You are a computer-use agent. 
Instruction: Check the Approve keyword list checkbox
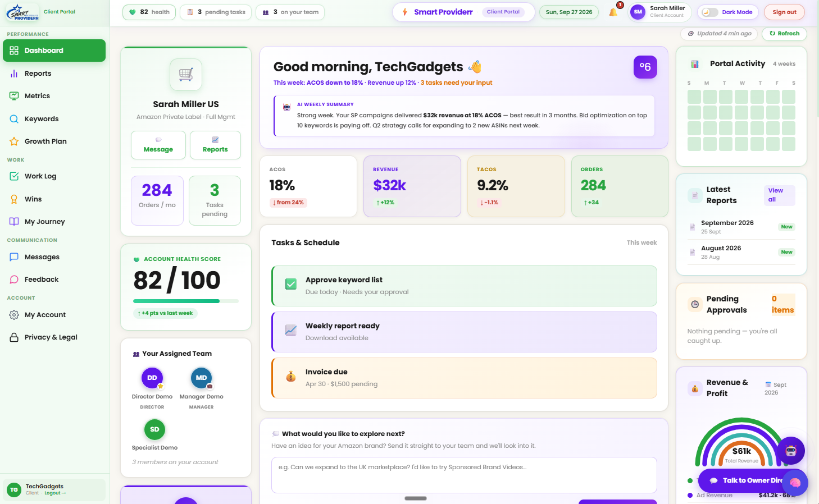coord(291,284)
